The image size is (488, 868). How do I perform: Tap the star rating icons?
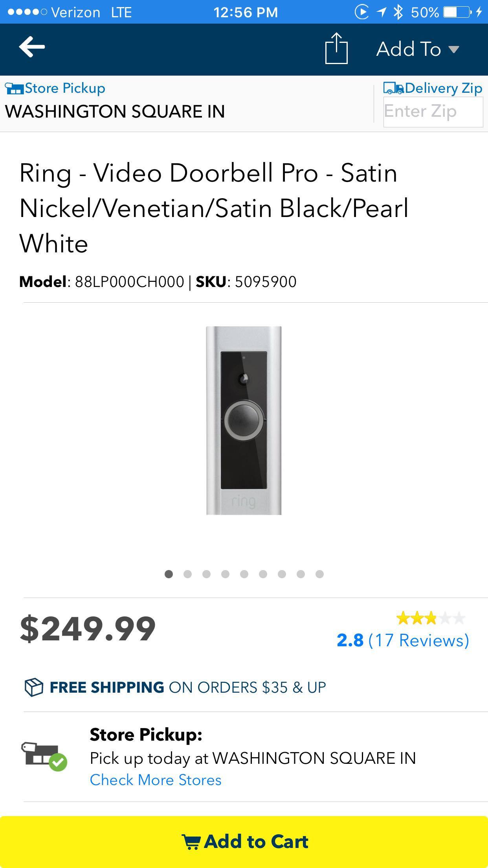tap(431, 618)
